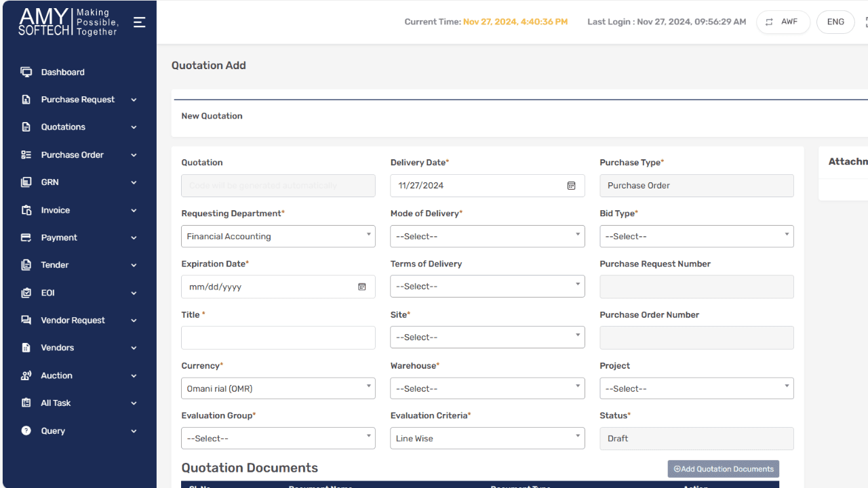Screen dimensions: 868x488
Task: Open Delivery Date calendar picker icon
Action: click(571, 186)
